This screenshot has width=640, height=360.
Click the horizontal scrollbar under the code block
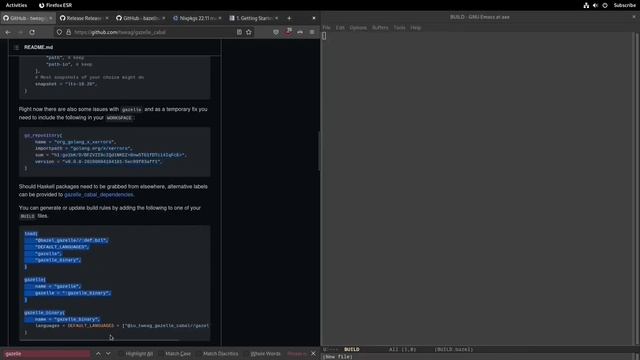100,340
